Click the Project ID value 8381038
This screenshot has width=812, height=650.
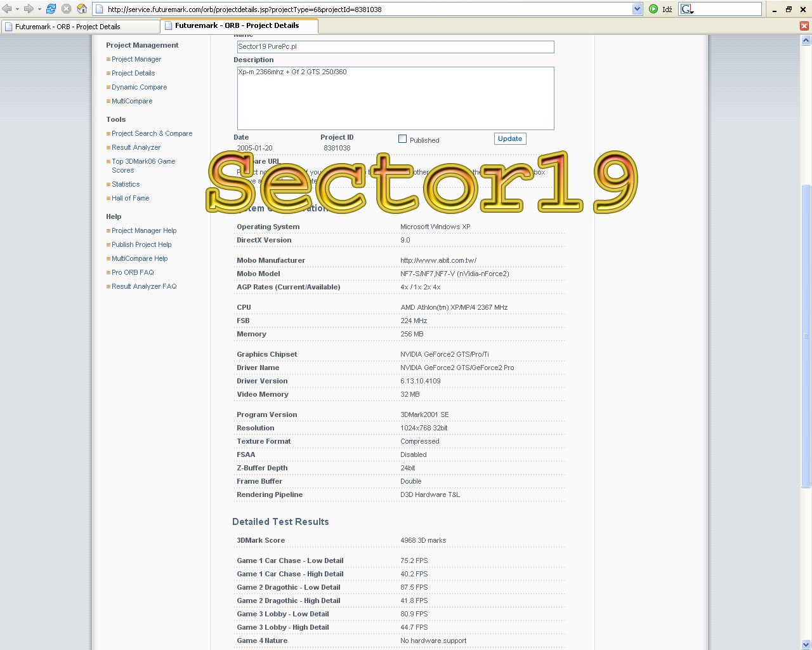click(337, 148)
